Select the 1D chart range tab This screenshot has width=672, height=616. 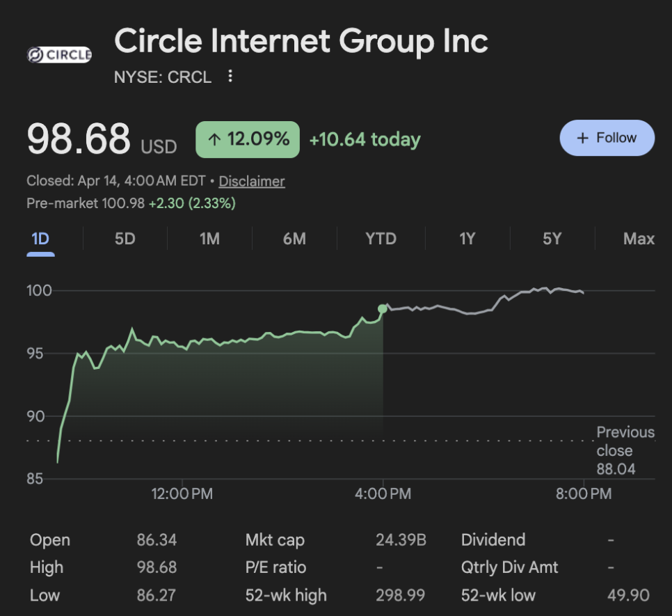[40, 239]
